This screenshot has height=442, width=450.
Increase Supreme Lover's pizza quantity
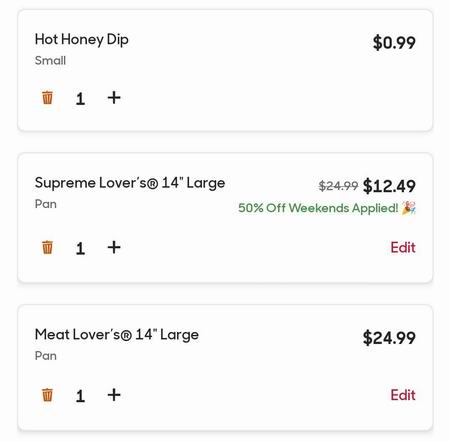[x=114, y=247]
